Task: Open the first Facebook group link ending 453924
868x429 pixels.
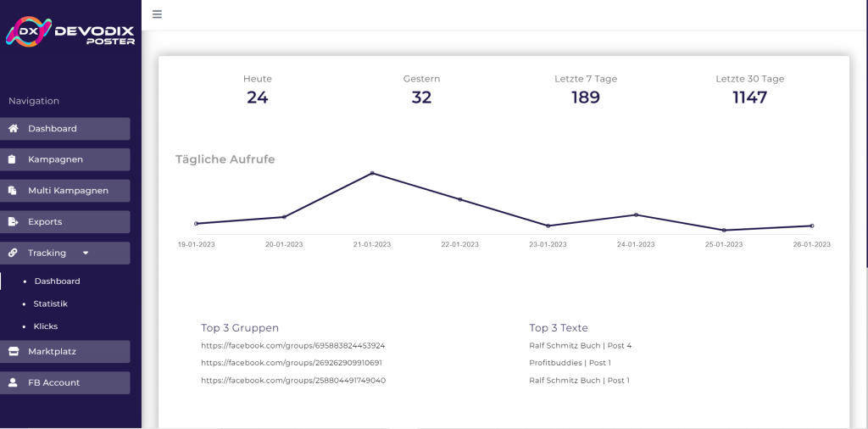Action: (292, 346)
